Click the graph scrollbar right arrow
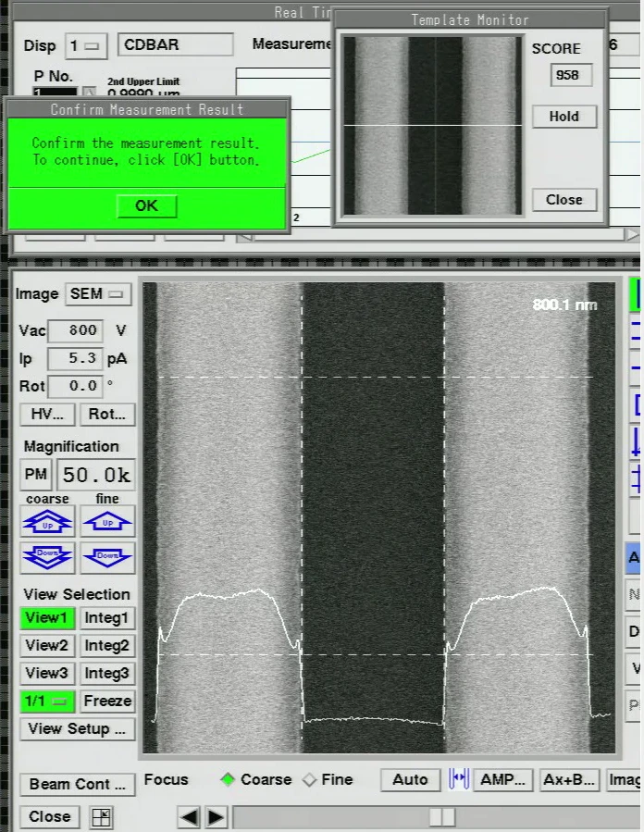 [x=631, y=234]
